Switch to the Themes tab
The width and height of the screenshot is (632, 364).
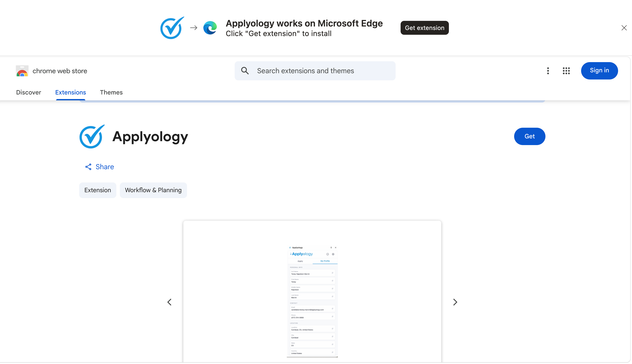coord(111,92)
